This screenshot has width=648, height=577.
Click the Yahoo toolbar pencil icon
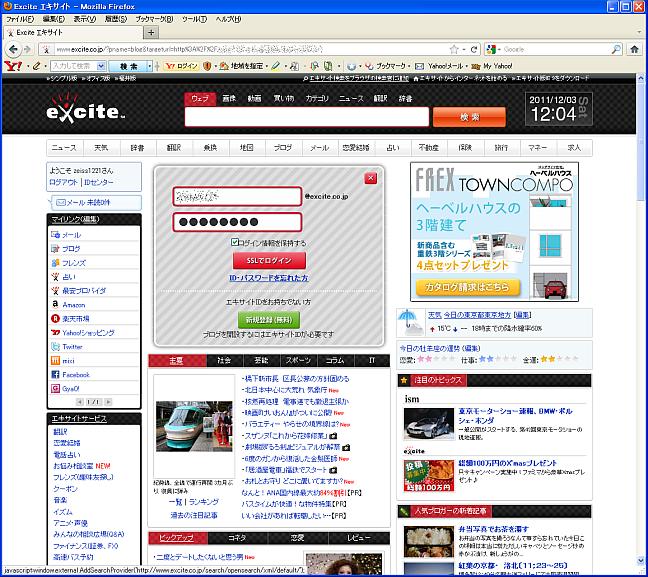[36, 66]
